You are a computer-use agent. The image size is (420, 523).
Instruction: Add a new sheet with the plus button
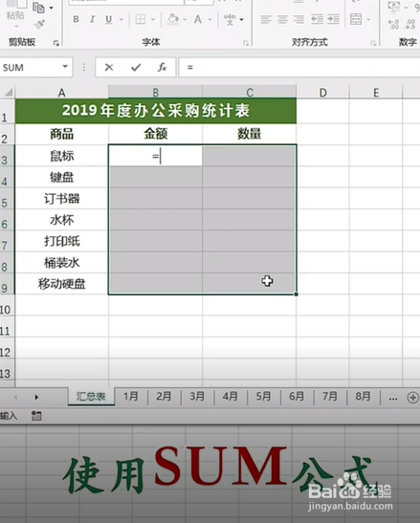pyautogui.click(x=413, y=398)
